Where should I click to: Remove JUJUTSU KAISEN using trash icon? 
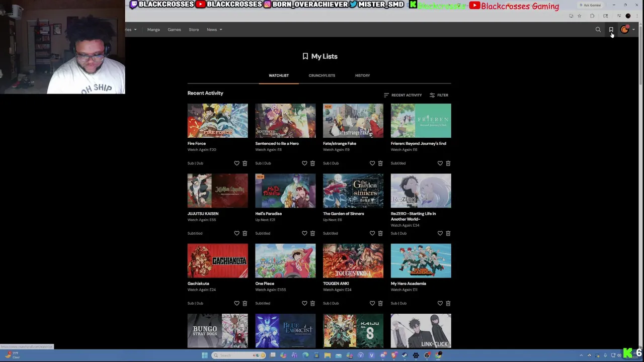pos(245,233)
